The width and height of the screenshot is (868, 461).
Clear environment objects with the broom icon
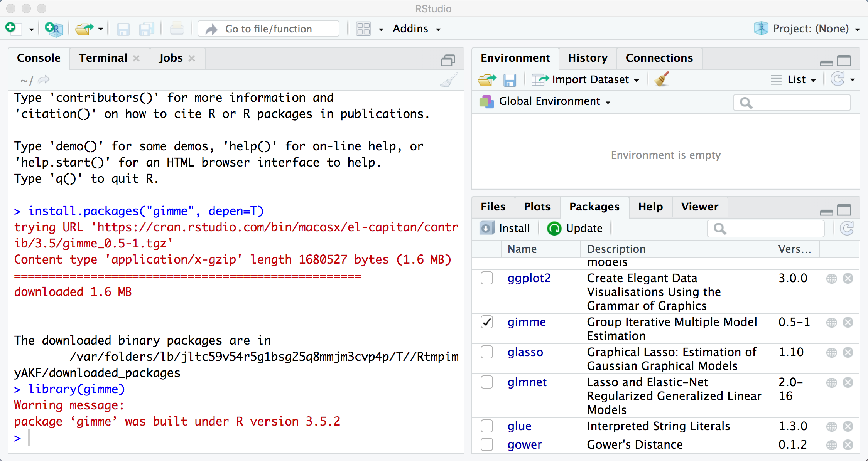(x=662, y=79)
